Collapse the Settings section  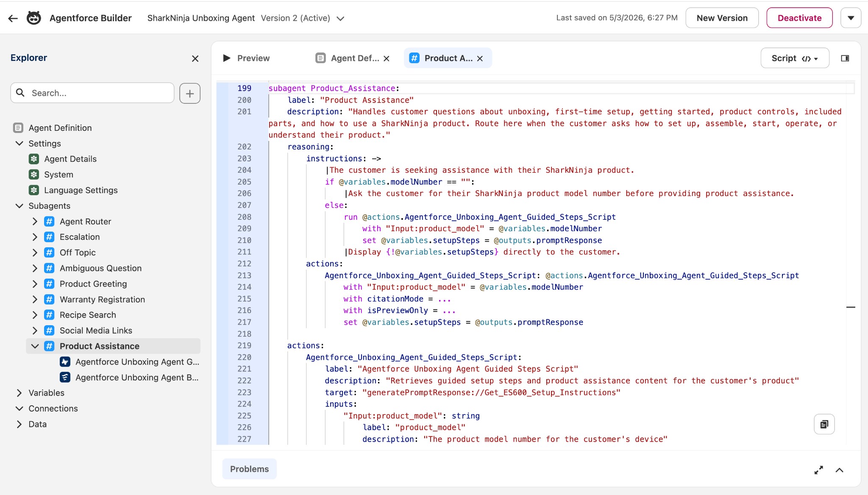[x=19, y=144]
